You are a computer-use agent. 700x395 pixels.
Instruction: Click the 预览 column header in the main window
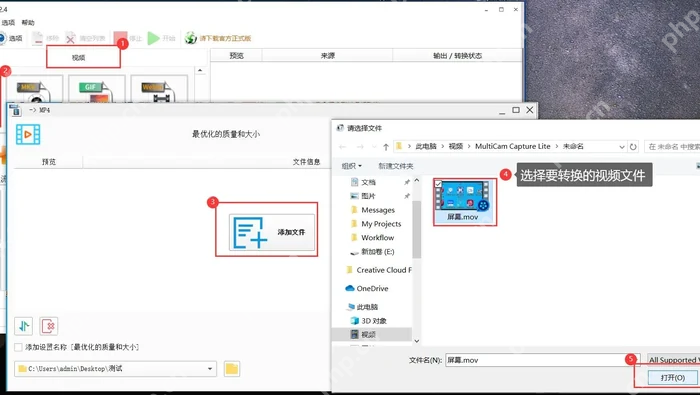[x=236, y=55]
